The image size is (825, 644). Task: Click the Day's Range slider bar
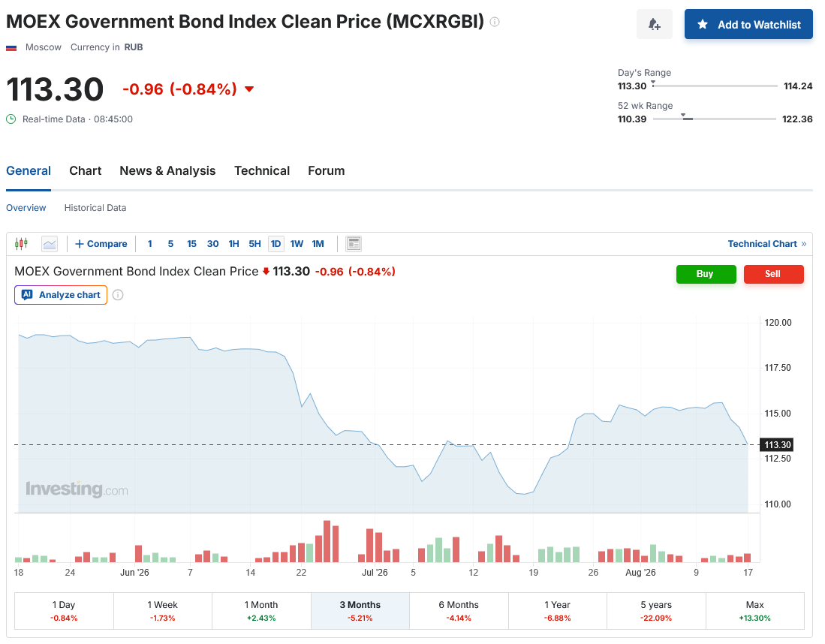pyautogui.click(x=715, y=86)
